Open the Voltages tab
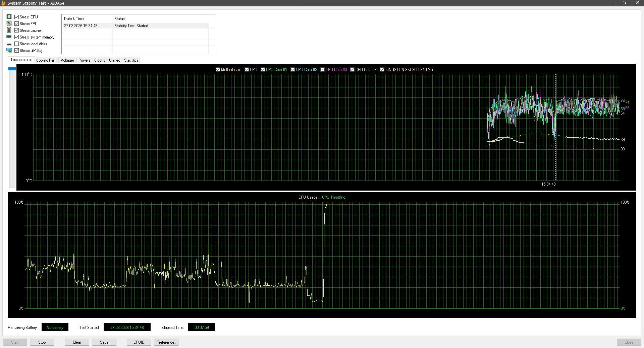The height and width of the screenshot is (348, 644). [67, 60]
